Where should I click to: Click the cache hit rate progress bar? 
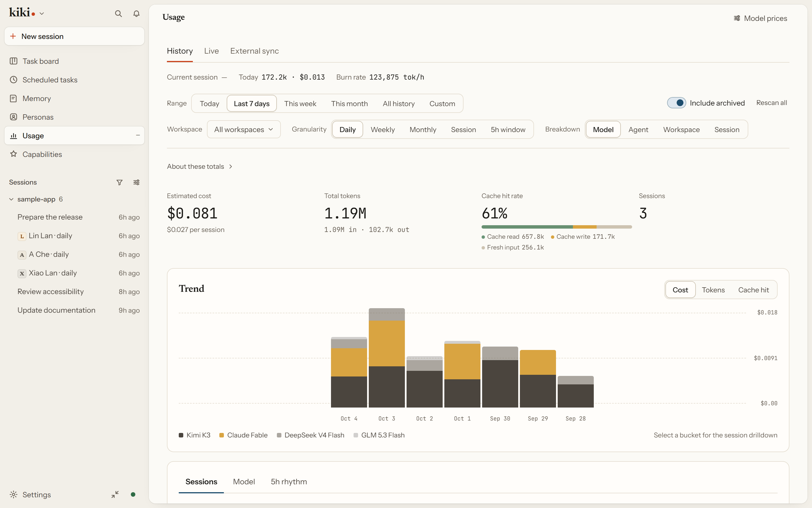[x=557, y=227]
